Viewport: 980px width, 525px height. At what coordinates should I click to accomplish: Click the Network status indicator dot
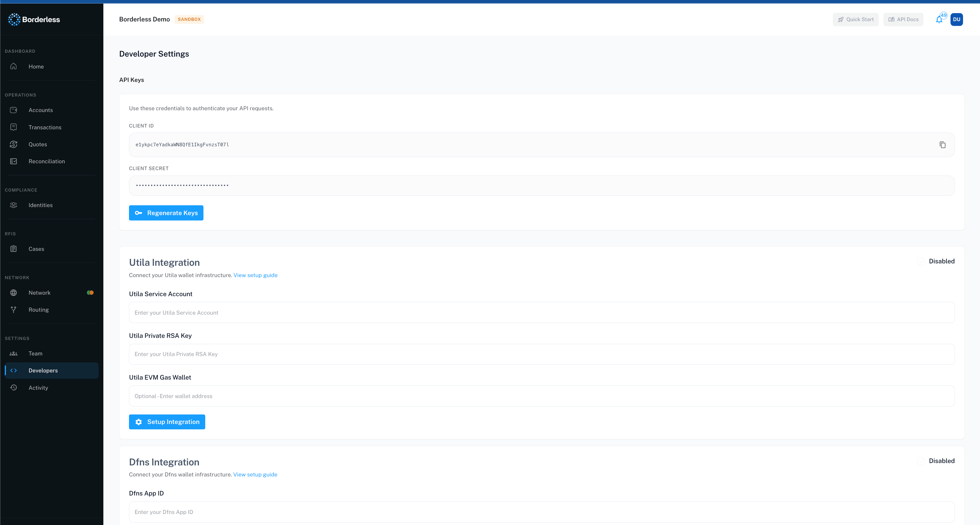90,293
